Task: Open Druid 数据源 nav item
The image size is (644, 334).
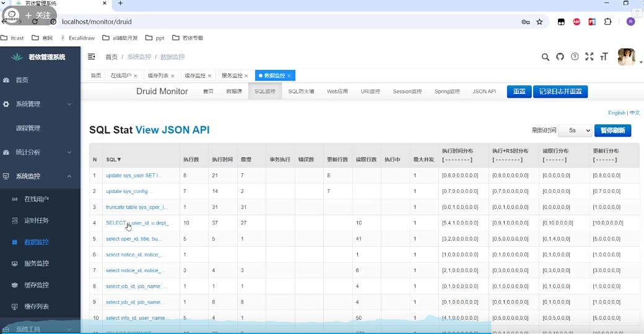Action: (x=234, y=92)
